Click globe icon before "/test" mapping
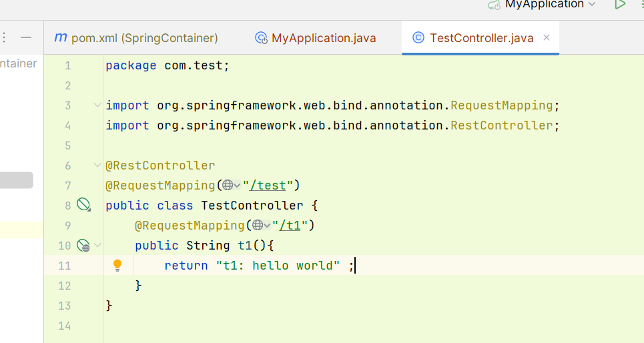 (228, 186)
